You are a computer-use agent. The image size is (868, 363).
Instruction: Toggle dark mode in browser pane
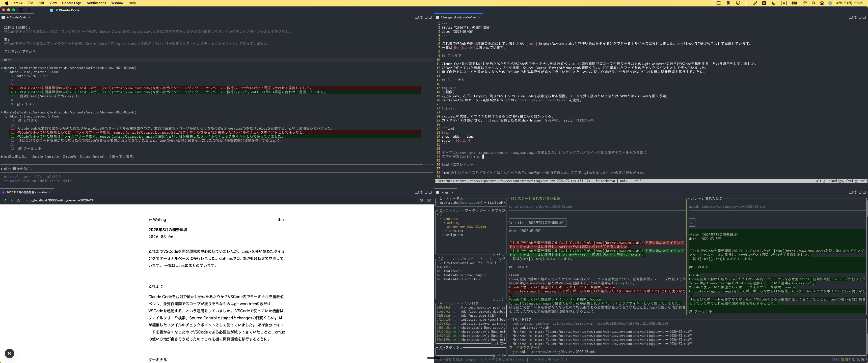pos(421,200)
